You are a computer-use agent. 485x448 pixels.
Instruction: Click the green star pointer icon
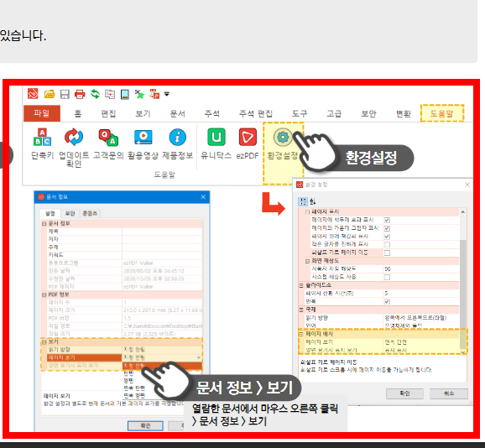point(139,94)
